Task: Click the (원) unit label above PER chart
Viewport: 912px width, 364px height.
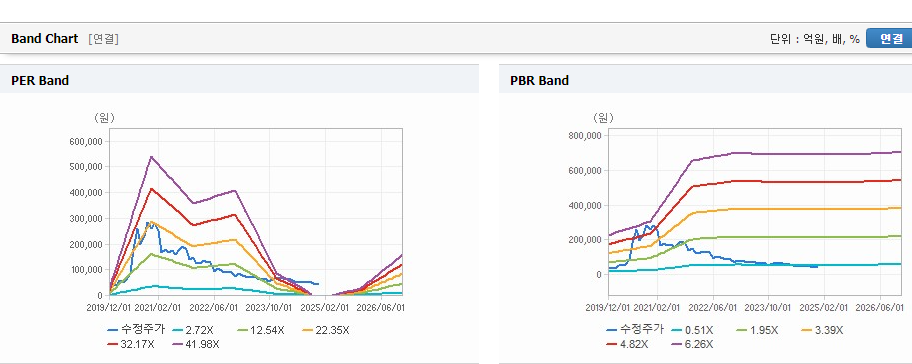Action: point(104,117)
